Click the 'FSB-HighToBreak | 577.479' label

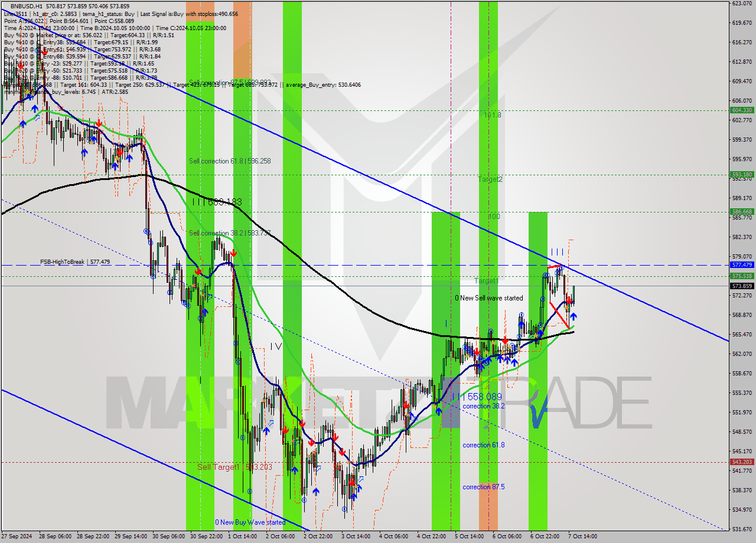click(x=75, y=261)
